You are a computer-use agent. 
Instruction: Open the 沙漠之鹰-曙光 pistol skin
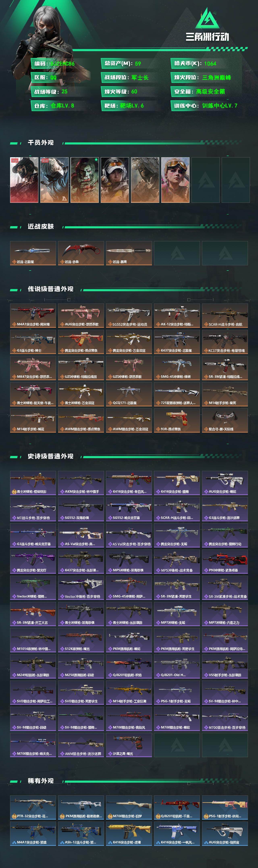click(129, 745)
